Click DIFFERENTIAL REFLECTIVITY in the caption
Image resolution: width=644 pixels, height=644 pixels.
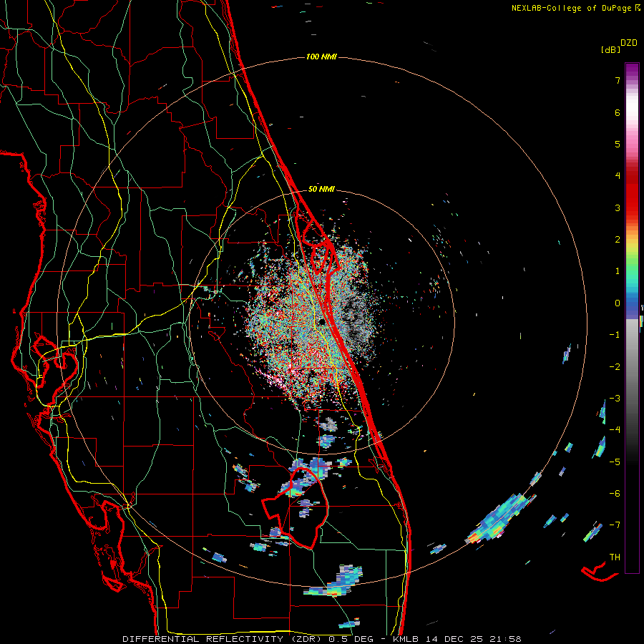pos(203,639)
